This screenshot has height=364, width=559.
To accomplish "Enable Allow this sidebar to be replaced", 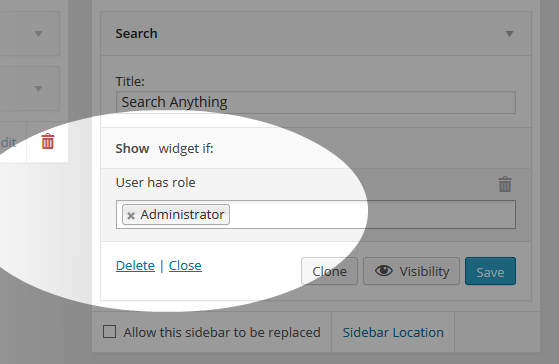I will click(x=109, y=332).
